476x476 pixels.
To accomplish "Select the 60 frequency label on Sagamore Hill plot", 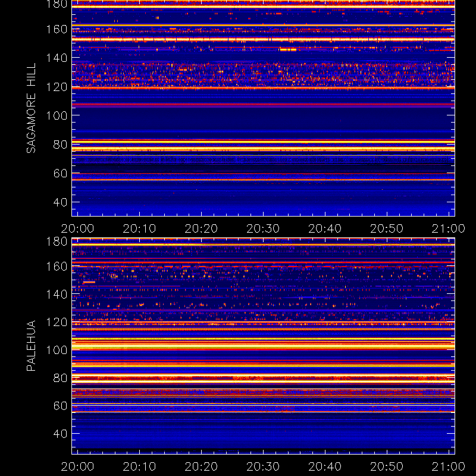I will pyautogui.click(x=60, y=173).
